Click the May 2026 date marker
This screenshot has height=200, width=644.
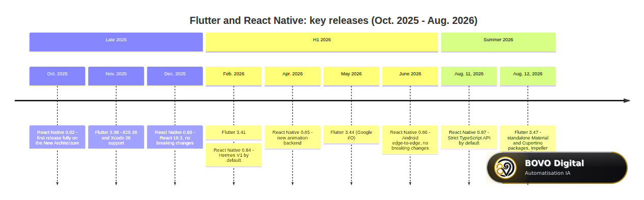pyautogui.click(x=352, y=76)
